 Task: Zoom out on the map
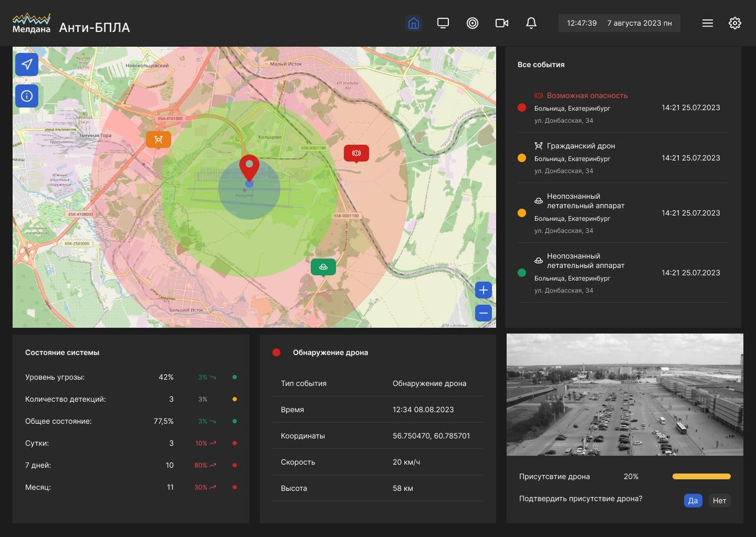[x=483, y=313]
